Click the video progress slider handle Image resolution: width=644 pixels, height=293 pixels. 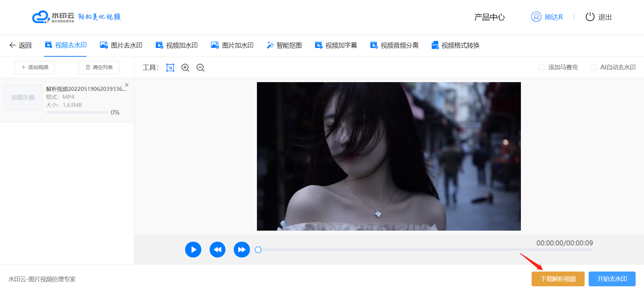[x=258, y=250]
